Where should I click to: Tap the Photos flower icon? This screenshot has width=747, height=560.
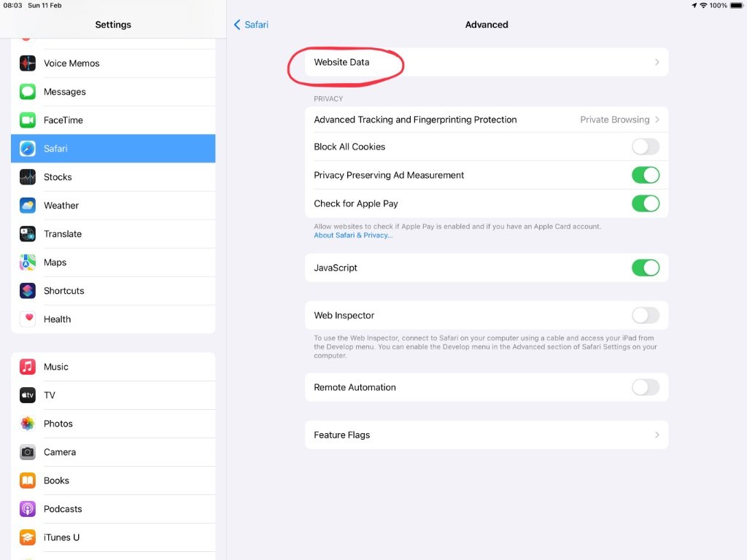tap(28, 424)
